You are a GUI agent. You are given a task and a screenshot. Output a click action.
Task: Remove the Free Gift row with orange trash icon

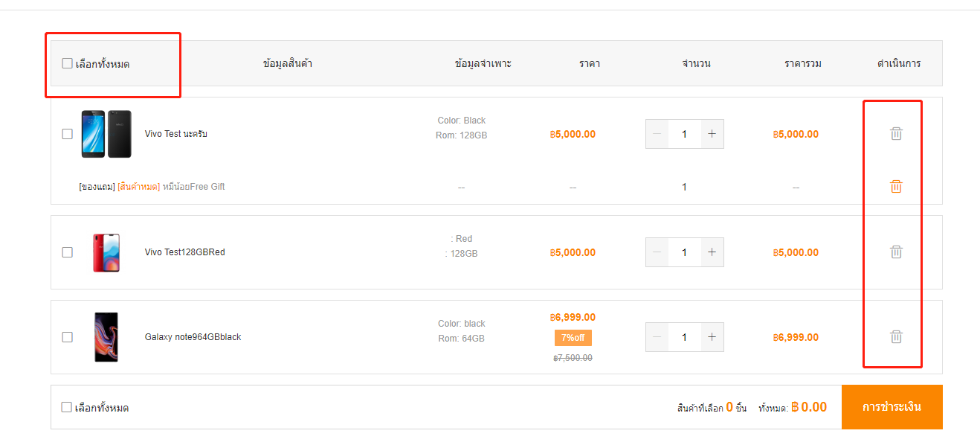point(896,187)
